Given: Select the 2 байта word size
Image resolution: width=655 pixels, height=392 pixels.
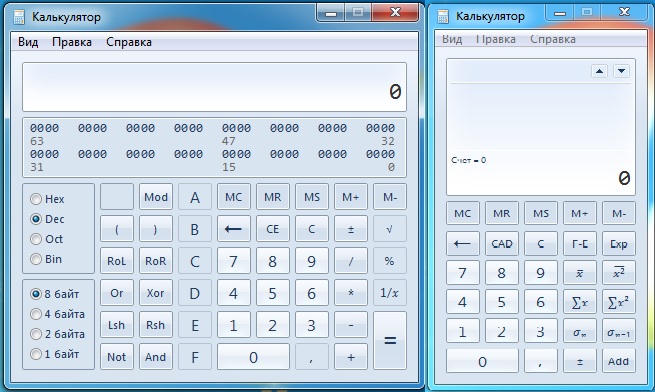Looking at the screenshot, I should click(58, 334).
